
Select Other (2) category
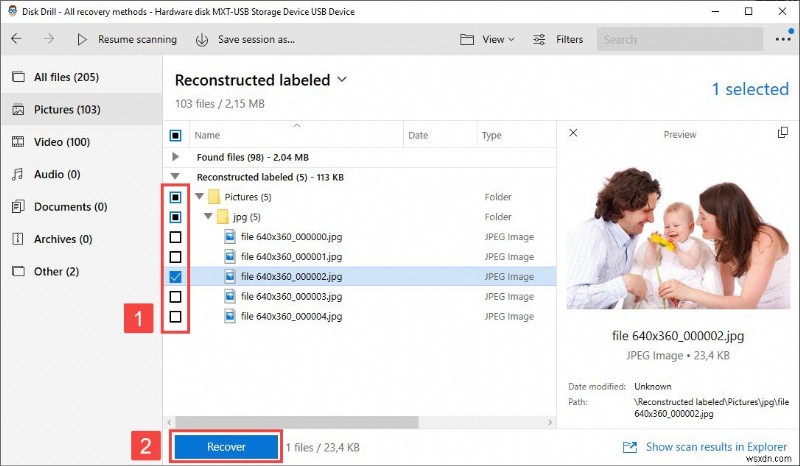[82, 272]
